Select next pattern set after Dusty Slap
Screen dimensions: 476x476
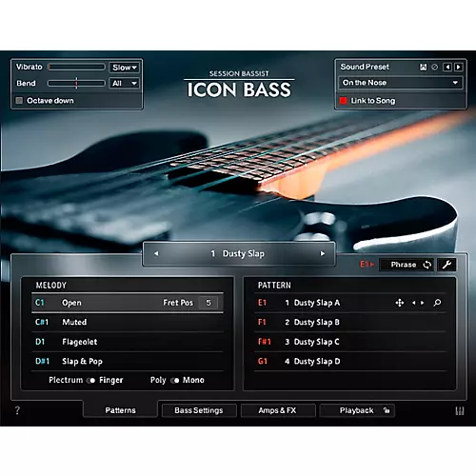click(323, 253)
